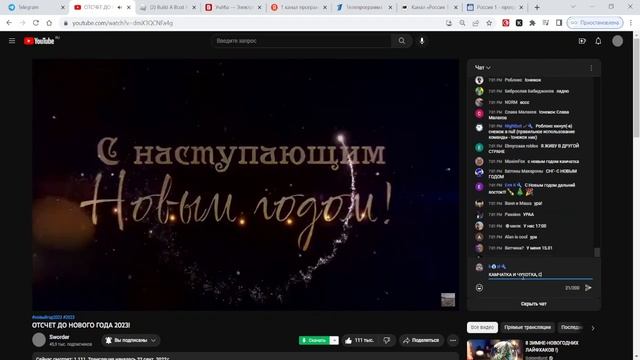
Task: Click the green Скачать button
Action: 313,340
